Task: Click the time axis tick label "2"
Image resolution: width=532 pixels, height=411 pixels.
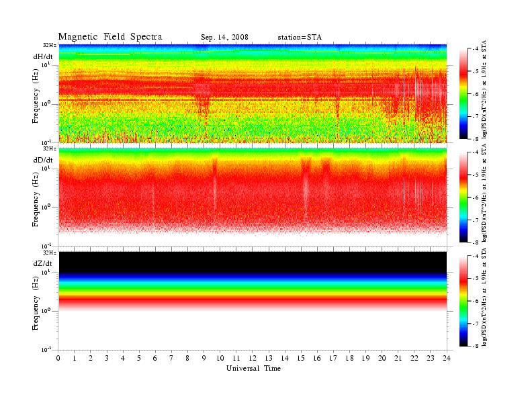Action: pos(91,358)
